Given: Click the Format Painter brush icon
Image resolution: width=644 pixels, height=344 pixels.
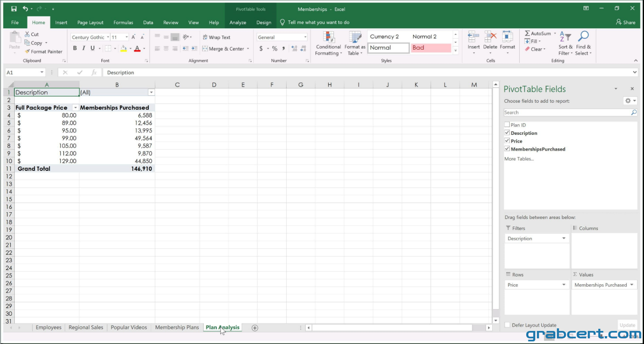Looking at the screenshot, I should click(27, 51).
